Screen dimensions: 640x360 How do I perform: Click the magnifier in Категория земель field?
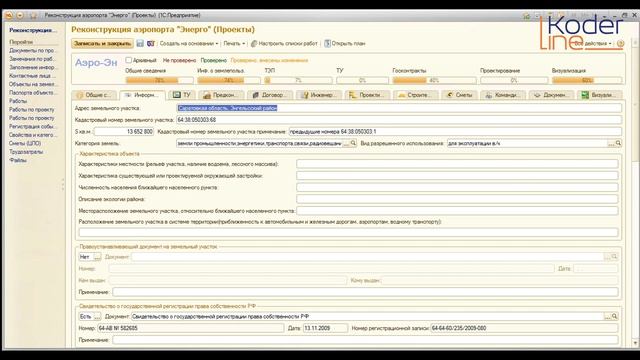pos(353,143)
